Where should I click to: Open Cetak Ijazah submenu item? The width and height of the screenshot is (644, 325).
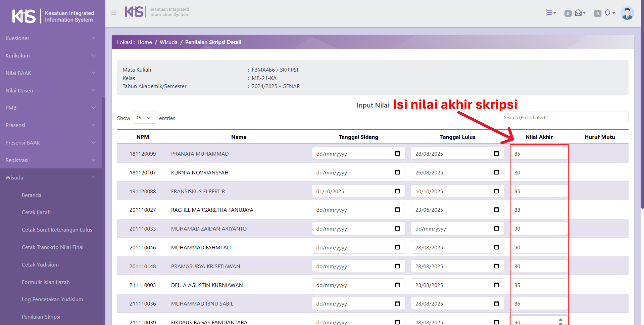[x=36, y=212]
